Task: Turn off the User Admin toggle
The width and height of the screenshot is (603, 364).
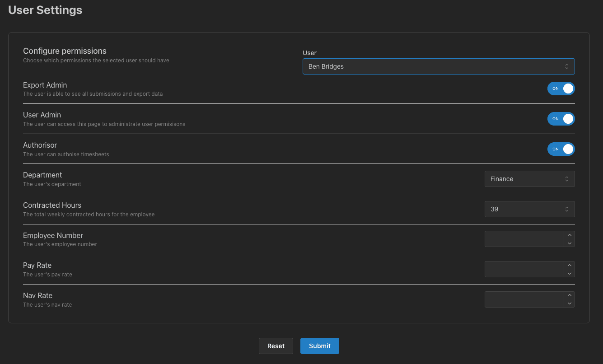Action: [x=561, y=119]
